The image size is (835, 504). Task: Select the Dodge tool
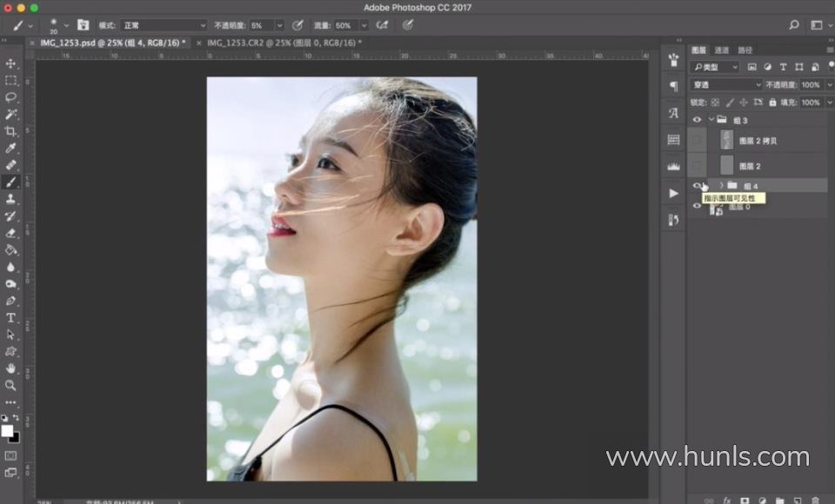point(10,284)
